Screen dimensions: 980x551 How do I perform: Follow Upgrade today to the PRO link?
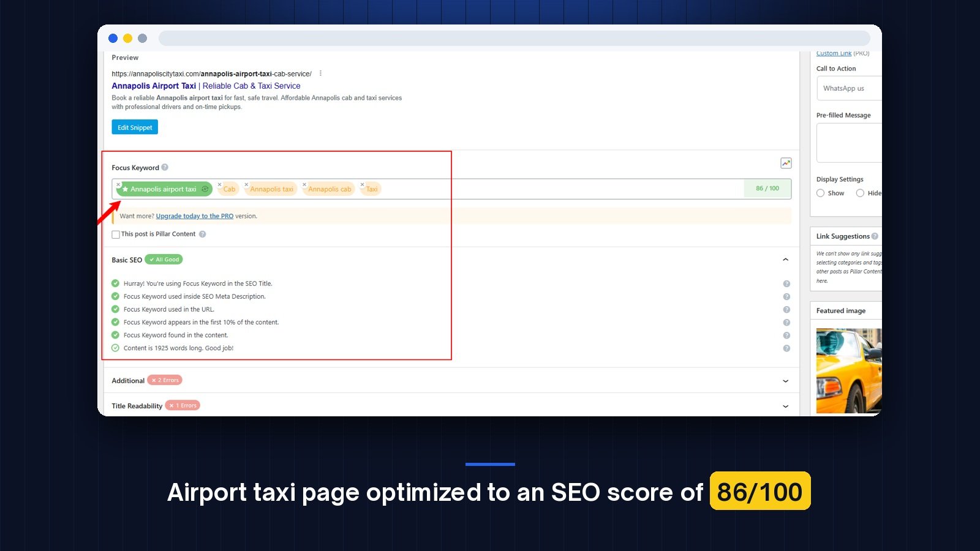point(195,216)
